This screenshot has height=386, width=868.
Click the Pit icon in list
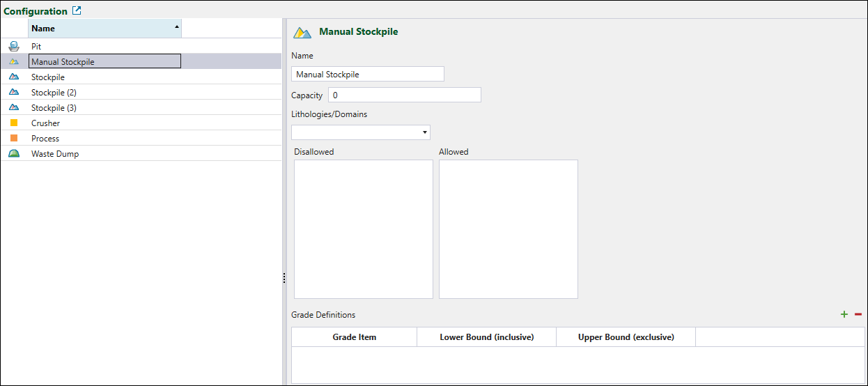(x=14, y=47)
